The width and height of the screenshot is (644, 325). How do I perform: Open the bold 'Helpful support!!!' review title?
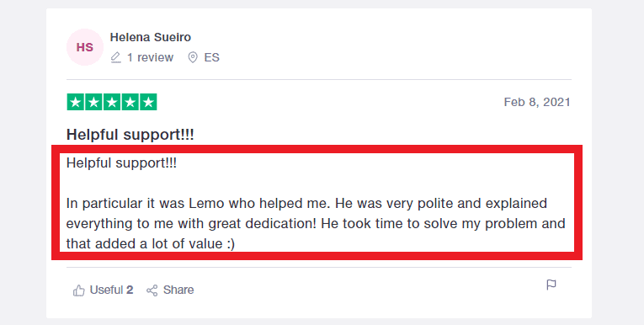click(x=130, y=135)
